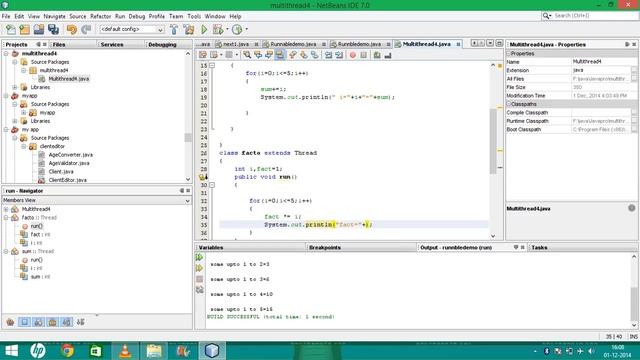Click the Profile Project clock icon
Viewport: 640px width, 360px height.
click(237, 29)
